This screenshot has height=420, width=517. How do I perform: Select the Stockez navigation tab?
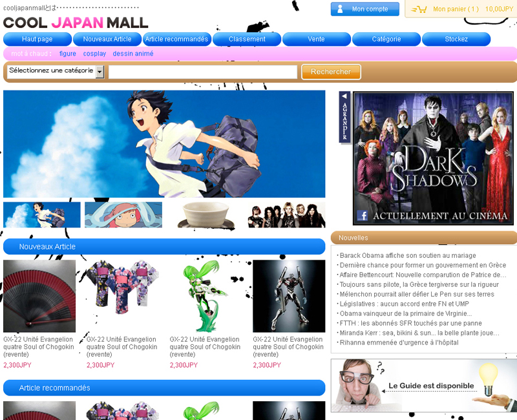point(456,39)
